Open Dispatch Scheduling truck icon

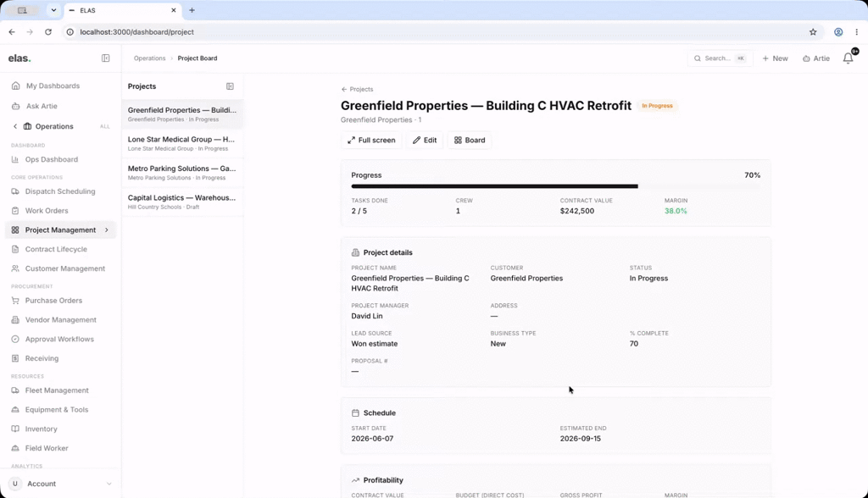pyautogui.click(x=15, y=191)
